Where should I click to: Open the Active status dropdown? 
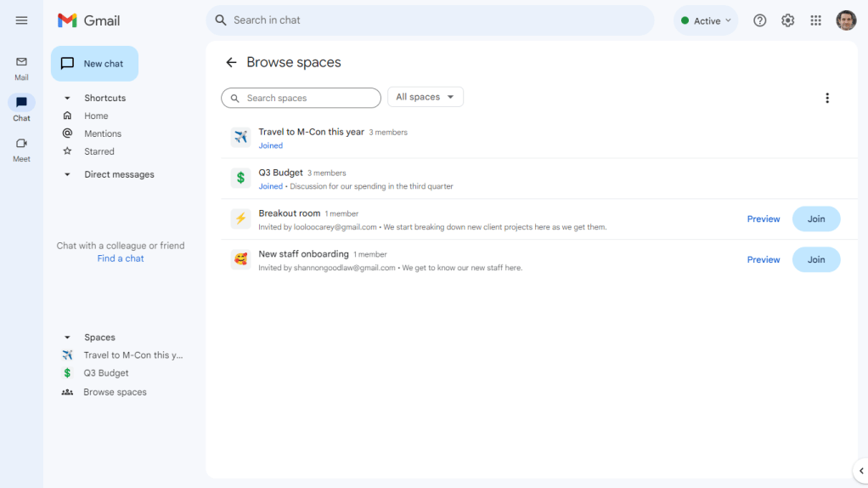coord(706,20)
